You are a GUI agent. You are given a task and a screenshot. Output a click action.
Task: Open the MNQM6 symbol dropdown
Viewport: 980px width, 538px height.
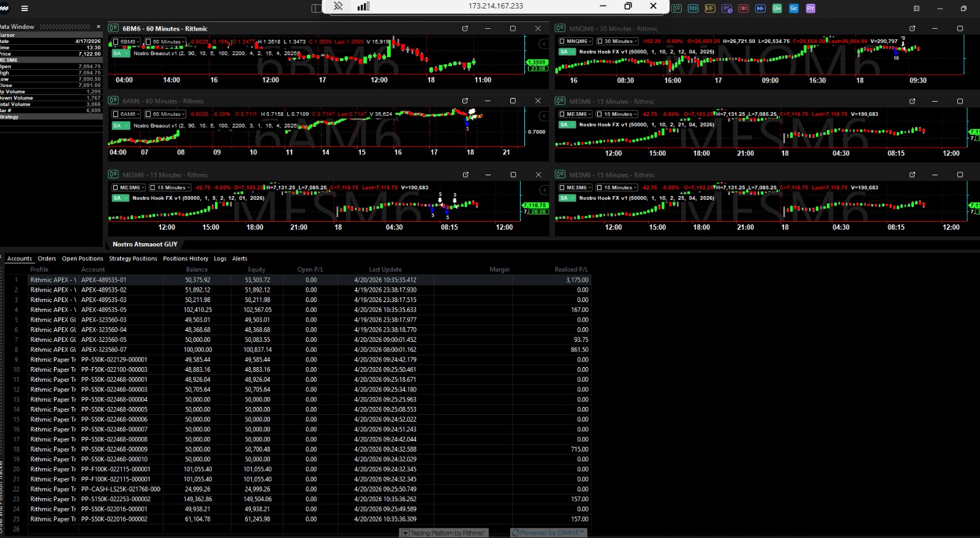click(x=575, y=41)
